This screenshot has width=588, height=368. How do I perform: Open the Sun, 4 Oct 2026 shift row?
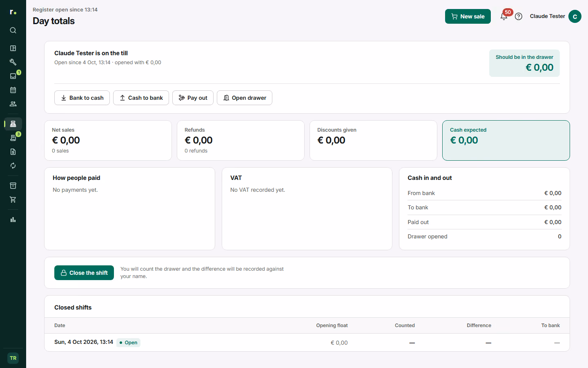coord(307,343)
